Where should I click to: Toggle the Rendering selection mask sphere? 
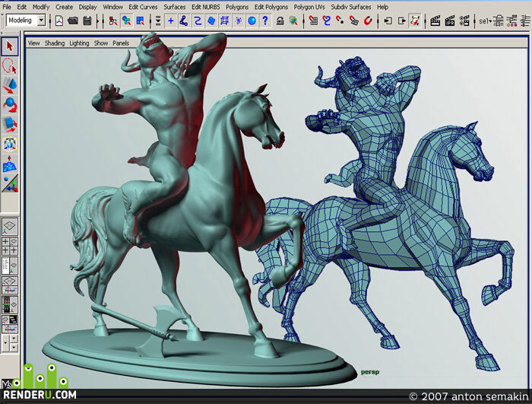tap(252, 21)
